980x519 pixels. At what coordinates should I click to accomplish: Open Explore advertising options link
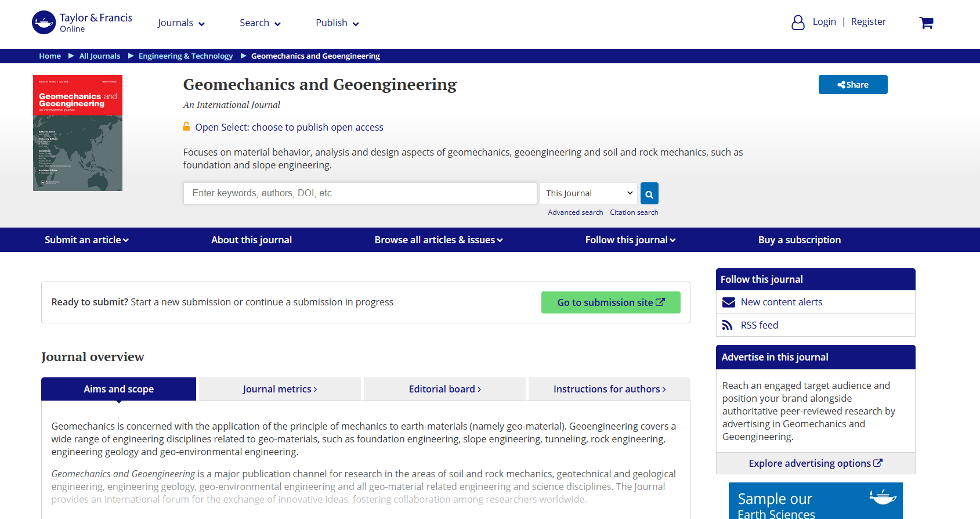(x=815, y=463)
